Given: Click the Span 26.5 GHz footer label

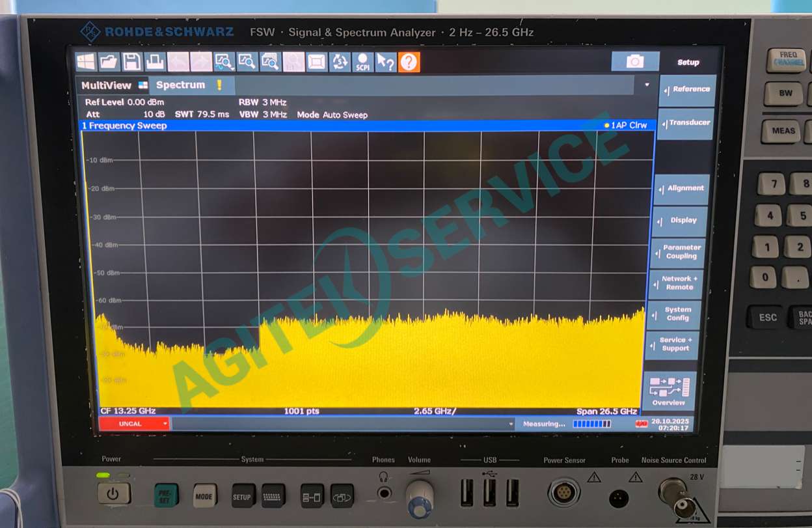Looking at the screenshot, I should tap(607, 411).
